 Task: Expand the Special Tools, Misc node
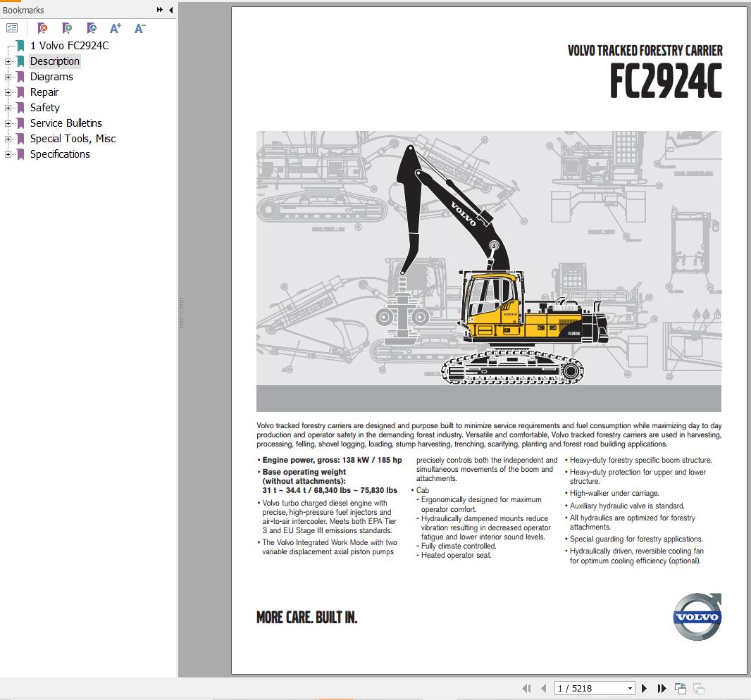click(8, 139)
